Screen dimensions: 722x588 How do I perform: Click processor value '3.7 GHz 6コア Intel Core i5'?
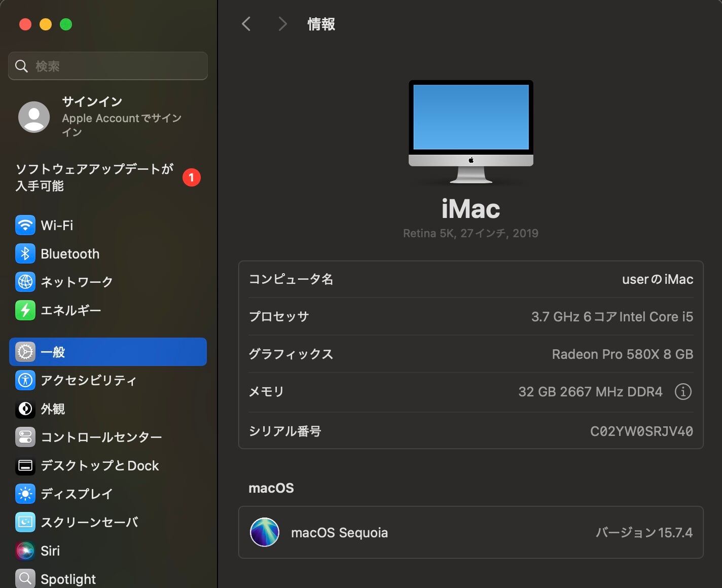click(612, 317)
